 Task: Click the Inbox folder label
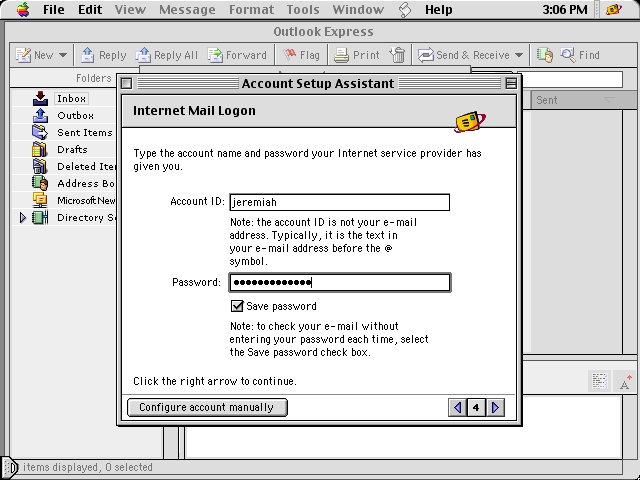click(71, 98)
